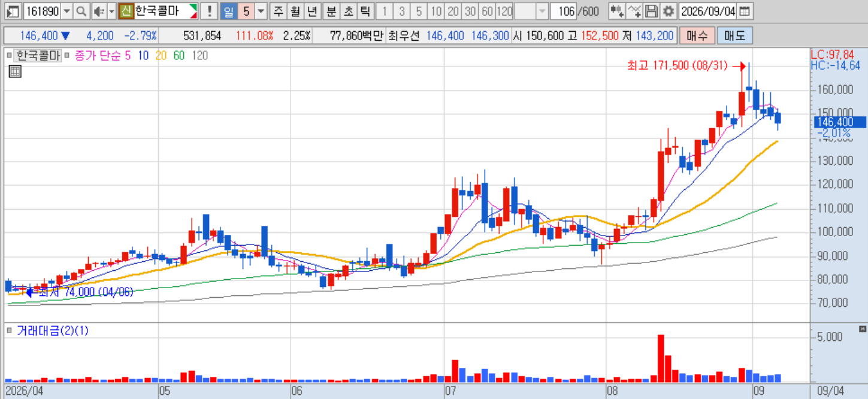Click the speaker sound alert icon
This screenshot has width=868, height=399.
click(98, 11)
